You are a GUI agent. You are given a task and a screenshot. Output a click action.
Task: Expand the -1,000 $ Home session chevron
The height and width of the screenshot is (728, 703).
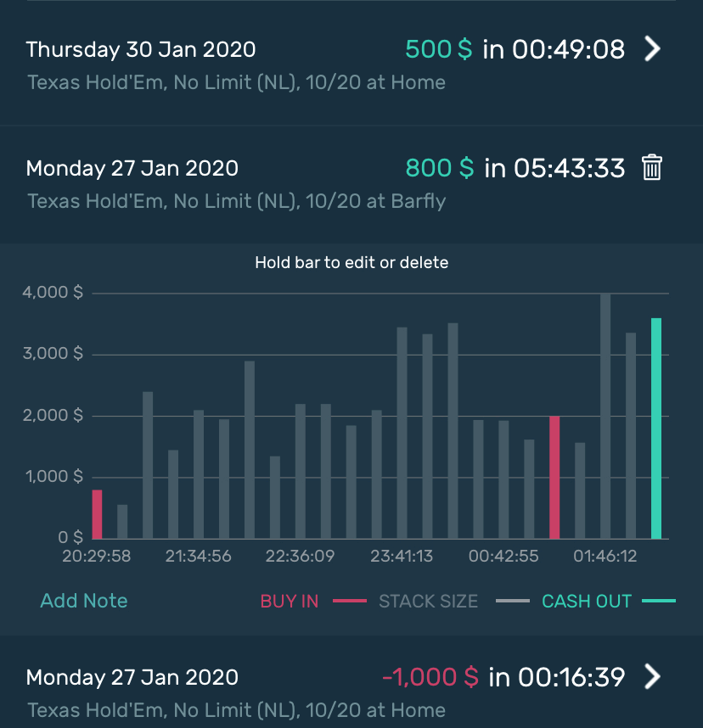(x=651, y=677)
